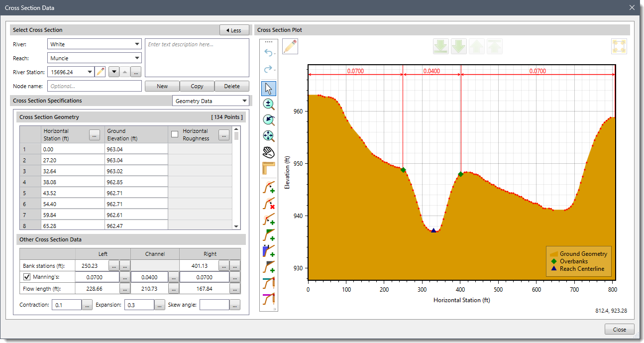The height and width of the screenshot is (343, 644).
Task: Select the teal line pencil edit tool
Action: click(x=269, y=283)
